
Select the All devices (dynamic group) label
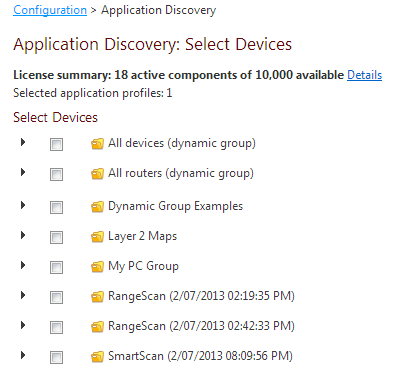[182, 144]
